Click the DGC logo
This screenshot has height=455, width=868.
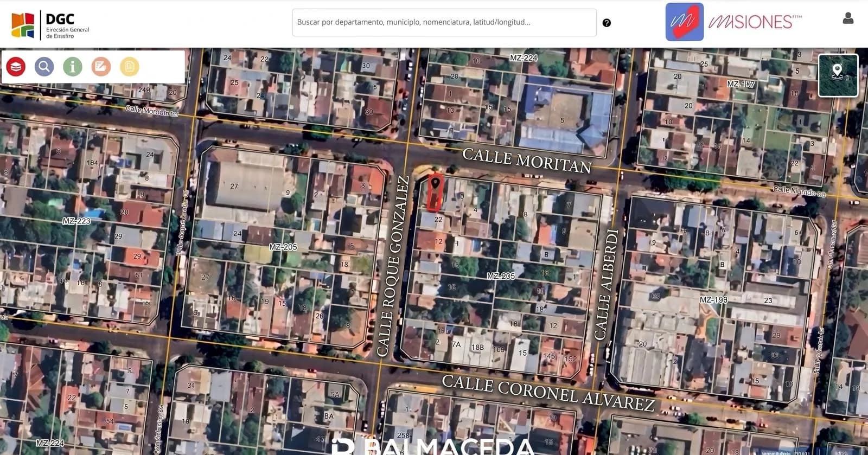pos(50,25)
